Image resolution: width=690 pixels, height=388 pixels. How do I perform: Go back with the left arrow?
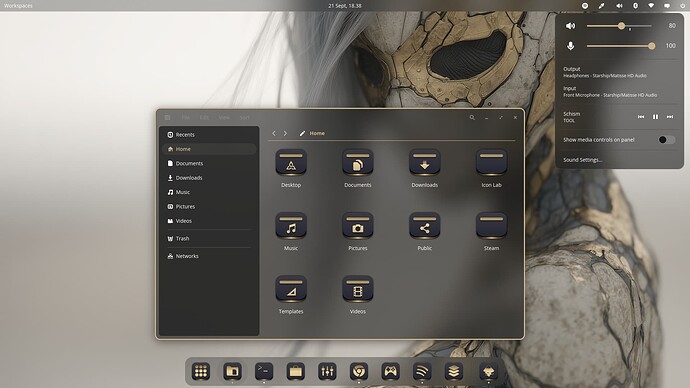274,133
